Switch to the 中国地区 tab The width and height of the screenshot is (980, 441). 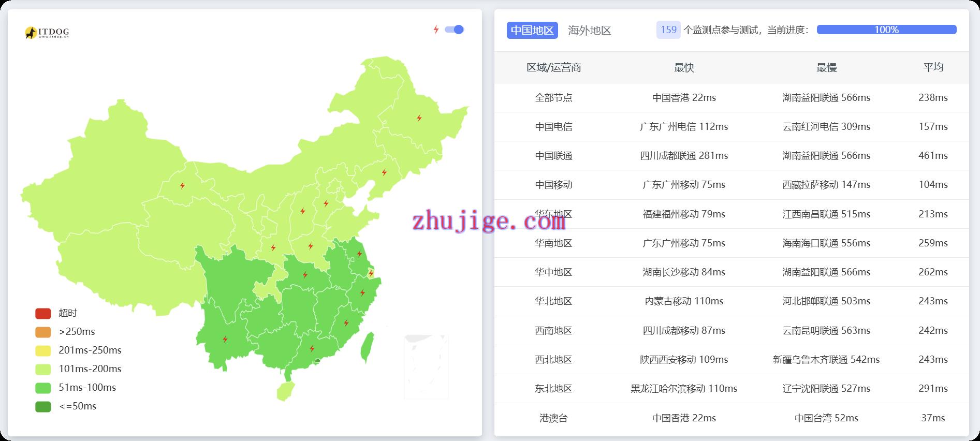tap(532, 30)
